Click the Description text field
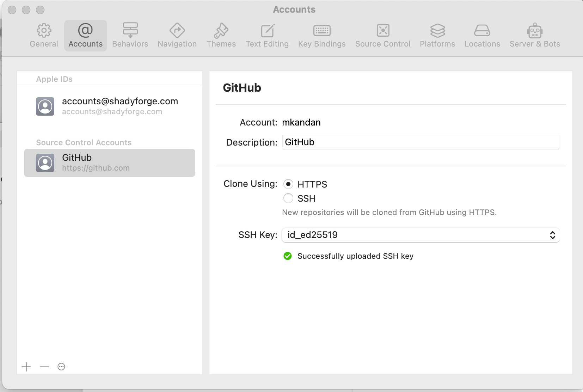The width and height of the screenshot is (583, 392). click(x=421, y=142)
